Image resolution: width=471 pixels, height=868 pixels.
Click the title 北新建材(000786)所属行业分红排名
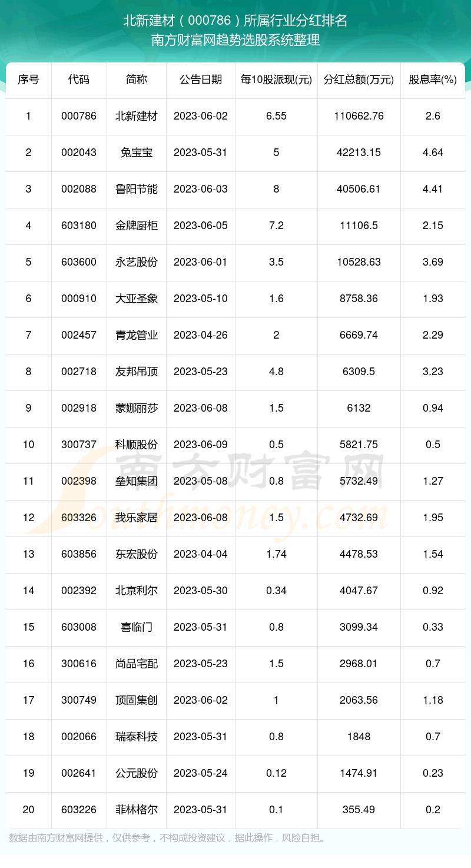coord(235,21)
